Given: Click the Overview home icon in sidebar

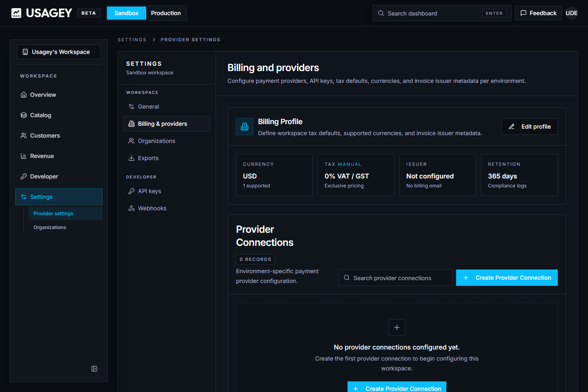Looking at the screenshot, I should click(24, 95).
